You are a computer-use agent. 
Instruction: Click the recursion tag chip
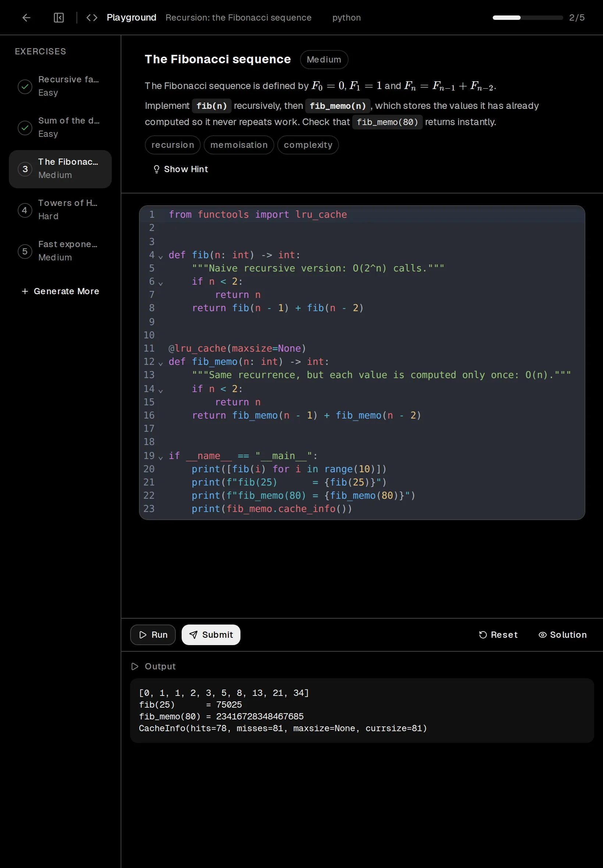[x=173, y=145]
